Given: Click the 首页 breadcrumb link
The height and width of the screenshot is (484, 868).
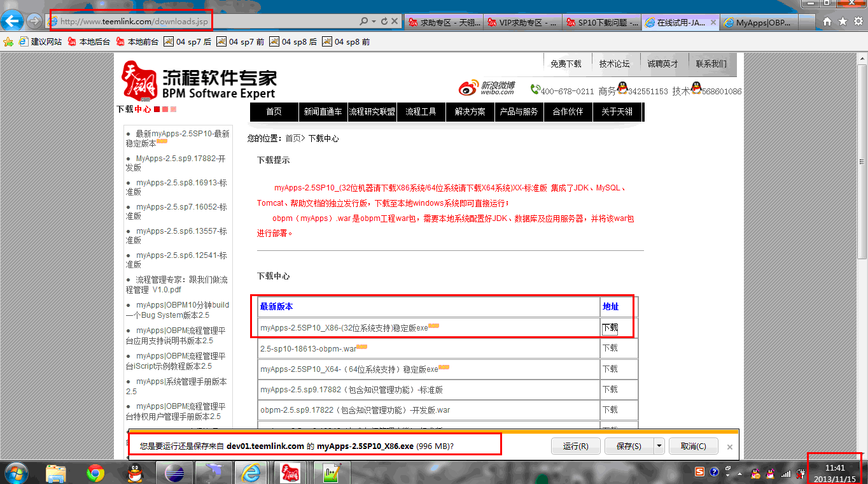Looking at the screenshot, I should point(293,138).
